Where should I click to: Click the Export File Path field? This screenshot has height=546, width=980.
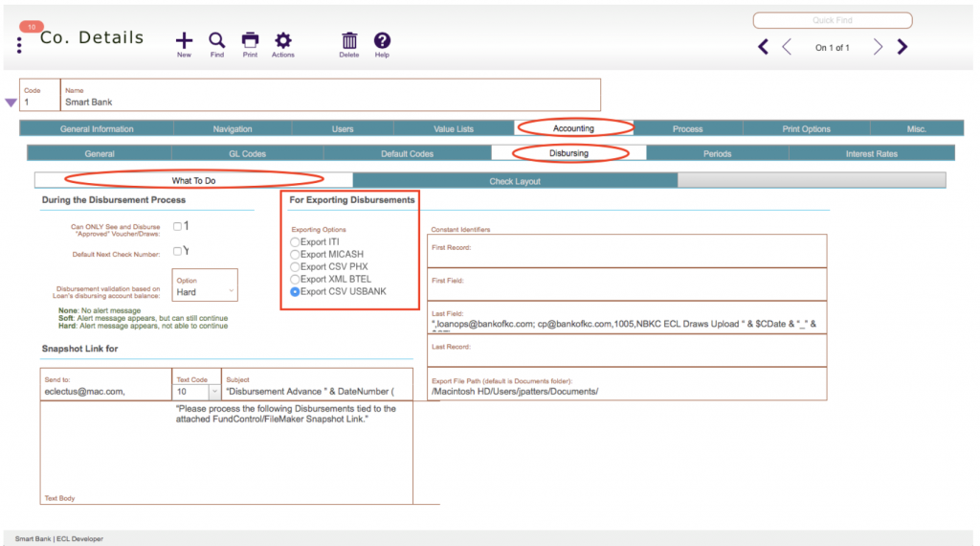(x=627, y=384)
